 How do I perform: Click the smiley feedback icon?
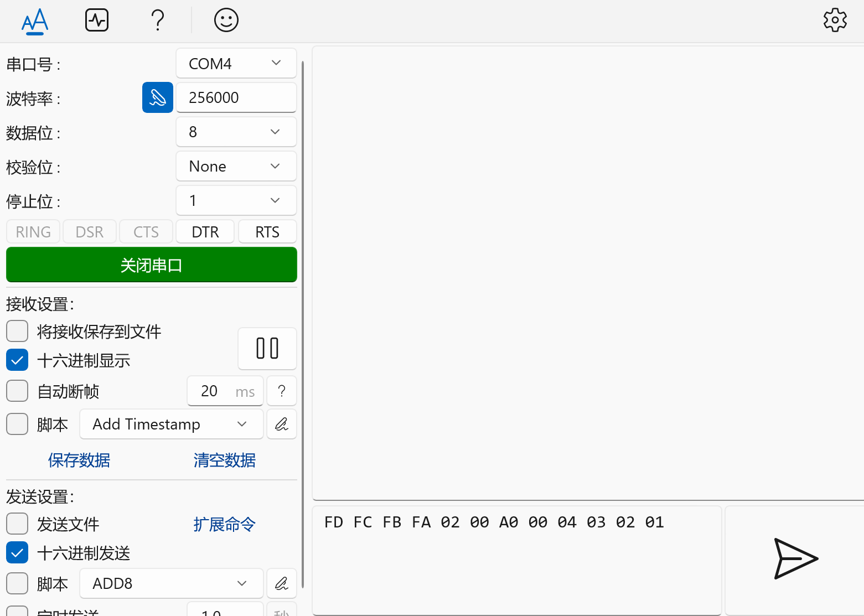pos(226,20)
